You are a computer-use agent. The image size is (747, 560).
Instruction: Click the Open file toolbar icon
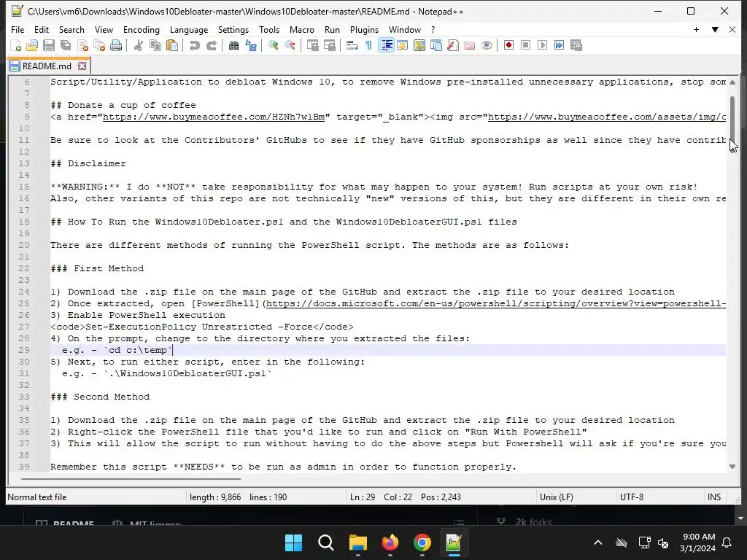tap(32, 45)
